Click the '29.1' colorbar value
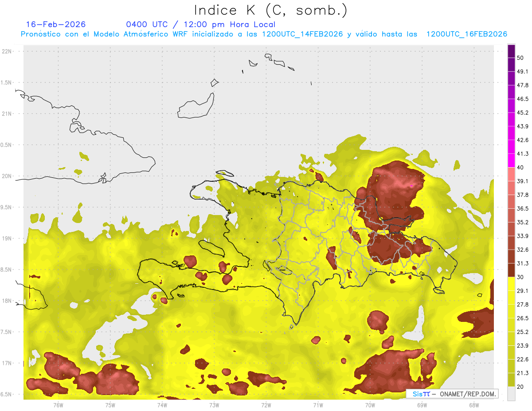This screenshot has height=411, width=532. point(523,291)
